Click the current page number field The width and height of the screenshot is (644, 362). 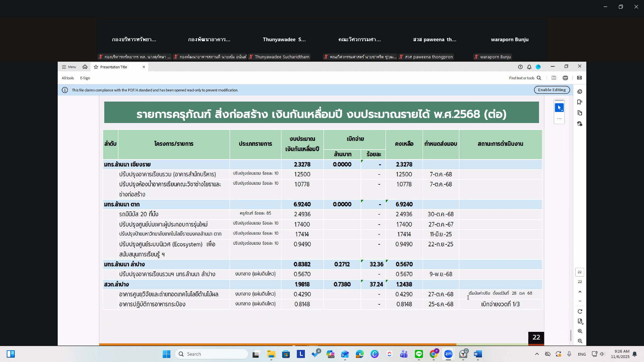[x=580, y=272]
